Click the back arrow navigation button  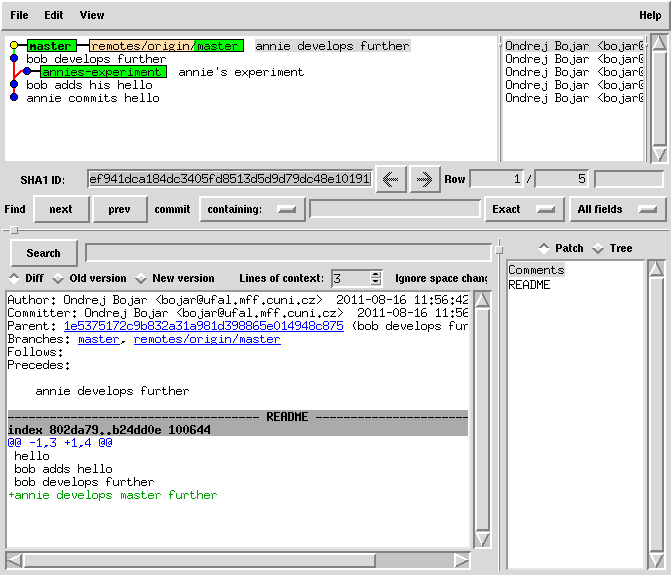(390, 179)
